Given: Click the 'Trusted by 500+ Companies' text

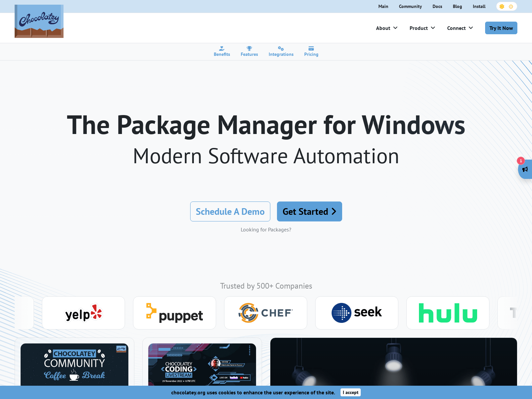Looking at the screenshot, I should point(266,286).
